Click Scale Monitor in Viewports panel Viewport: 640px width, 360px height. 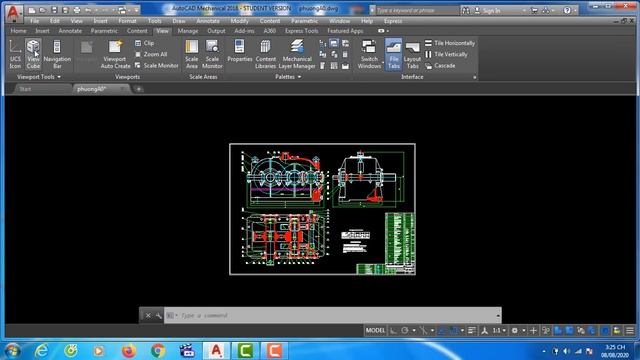tap(157, 65)
